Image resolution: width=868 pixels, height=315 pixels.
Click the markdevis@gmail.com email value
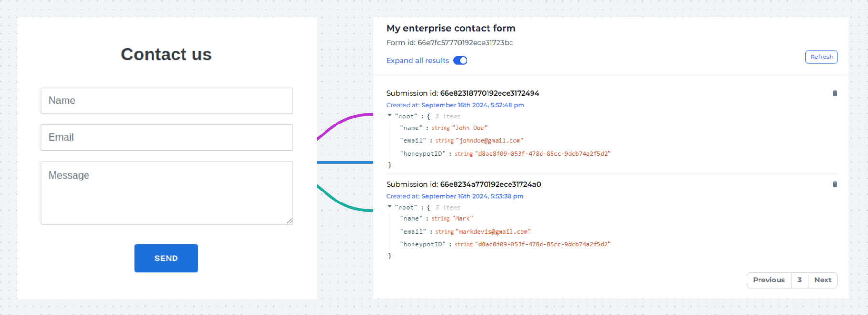pyautogui.click(x=493, y=231)
